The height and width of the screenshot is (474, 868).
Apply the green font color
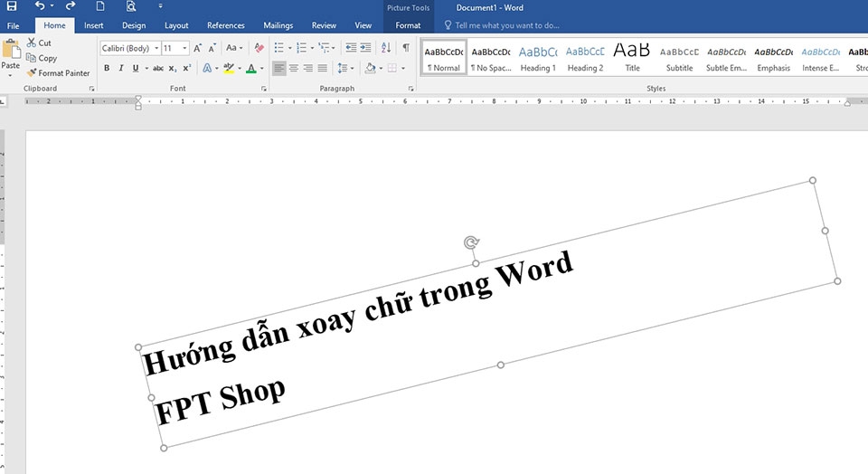[x=251, y=68]
